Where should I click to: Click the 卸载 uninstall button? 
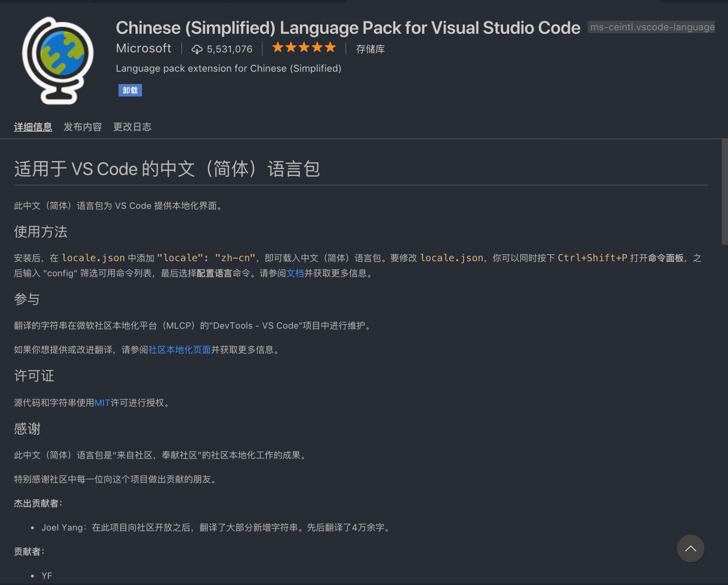click(x=130, y=90)
